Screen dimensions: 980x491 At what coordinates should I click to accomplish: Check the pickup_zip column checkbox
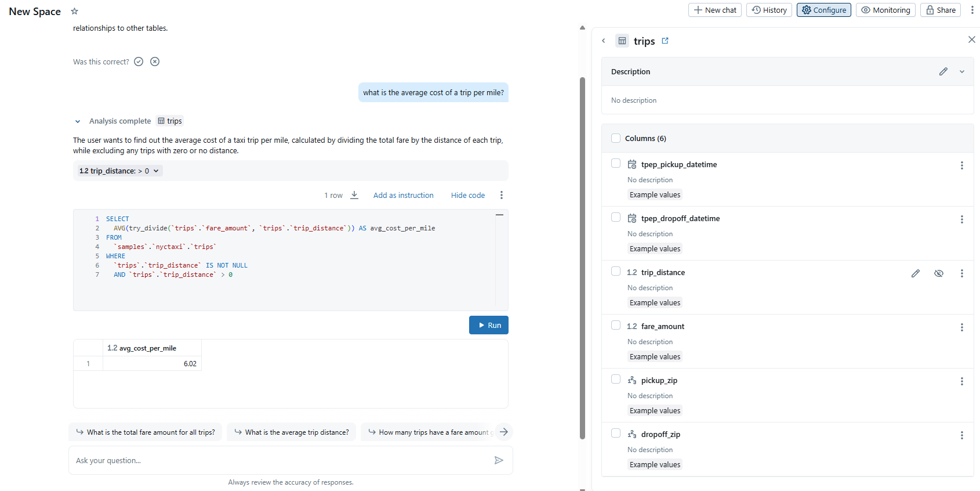click(x=616, y=380)
